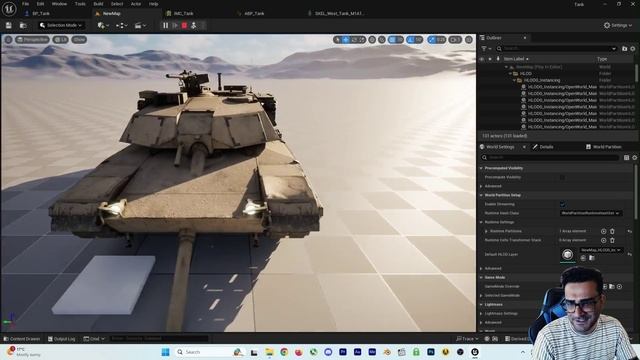Click the viewport maximize layout icon
640x360 pixels.
469,40
